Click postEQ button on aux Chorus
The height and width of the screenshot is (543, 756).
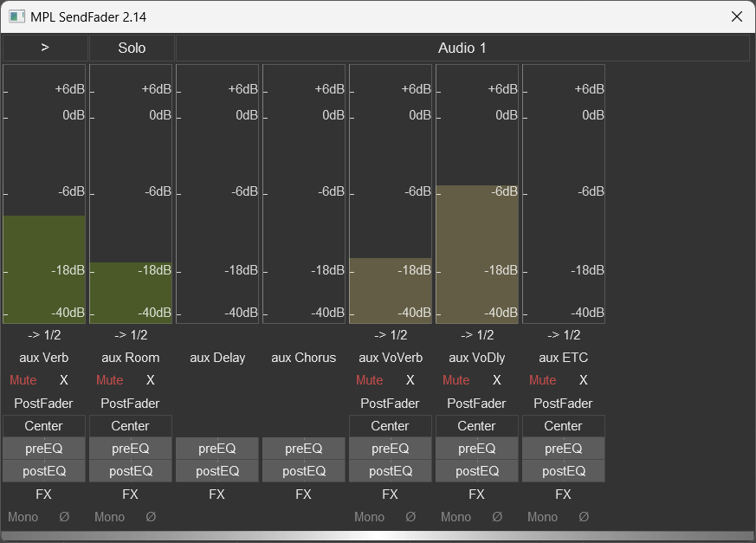(x=304, y=471)
